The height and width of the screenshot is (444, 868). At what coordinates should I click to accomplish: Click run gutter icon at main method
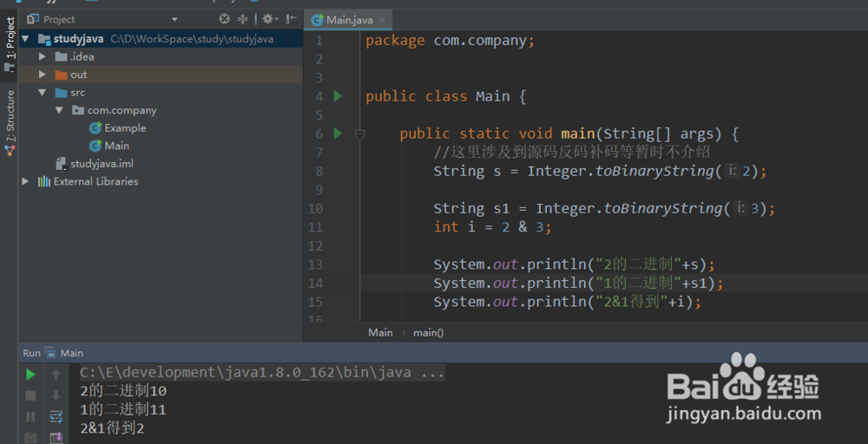click(x=338, y=134)
